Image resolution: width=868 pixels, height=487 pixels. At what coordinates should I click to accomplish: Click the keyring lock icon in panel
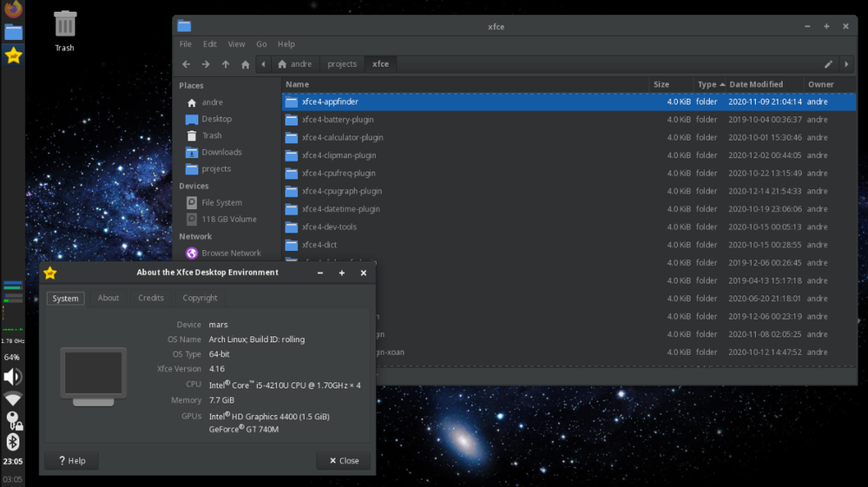[13, 420]
